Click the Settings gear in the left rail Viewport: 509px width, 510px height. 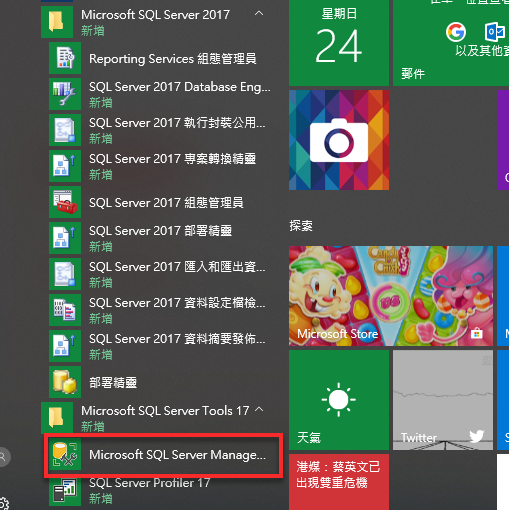[x=3, y=504]
